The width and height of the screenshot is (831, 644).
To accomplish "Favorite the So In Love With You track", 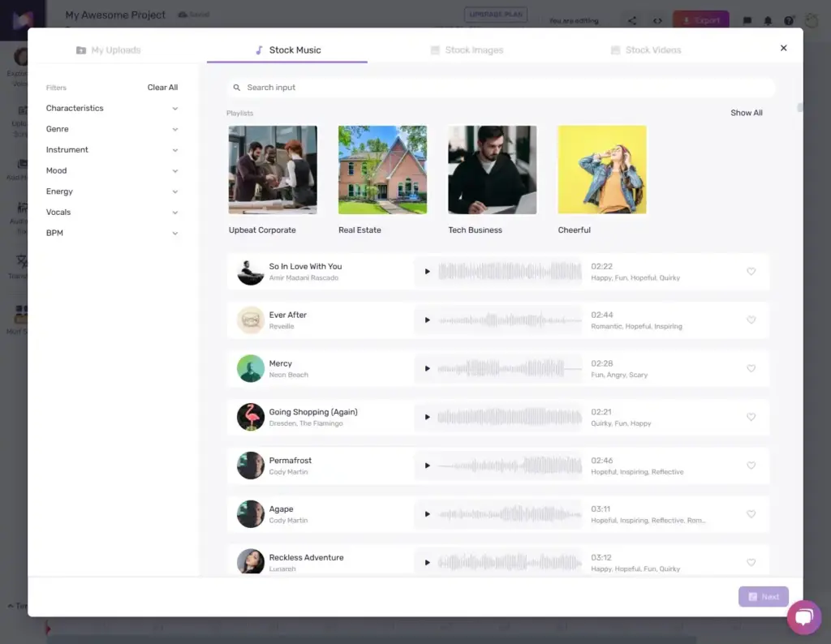I will 751,272.
